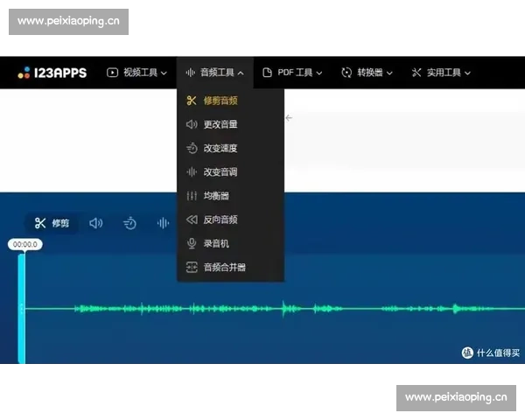Expand the 视频工具 dropdown
This screenshot has height=420, width=525.
click(x=136, y=73)
